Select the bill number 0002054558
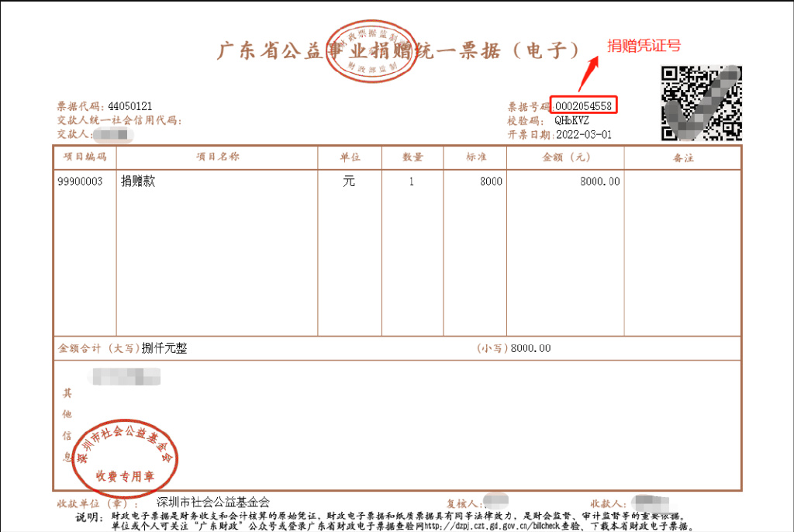The width and height of the screenshot is (794, 532). [583, 106]
